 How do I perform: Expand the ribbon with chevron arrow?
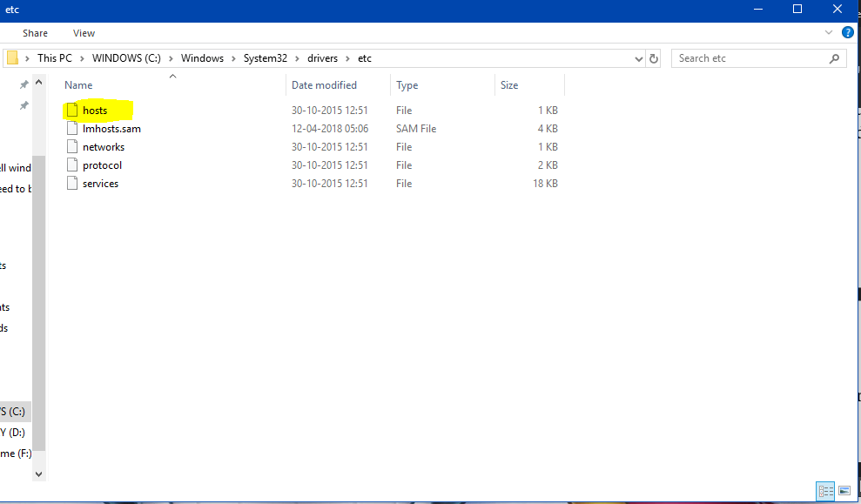tap(829, 32)
